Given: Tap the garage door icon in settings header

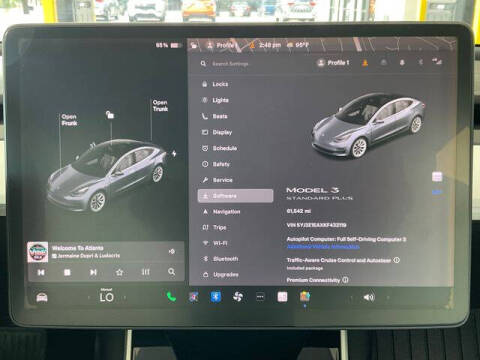Looking at the screenshot, I should point(384,62).
